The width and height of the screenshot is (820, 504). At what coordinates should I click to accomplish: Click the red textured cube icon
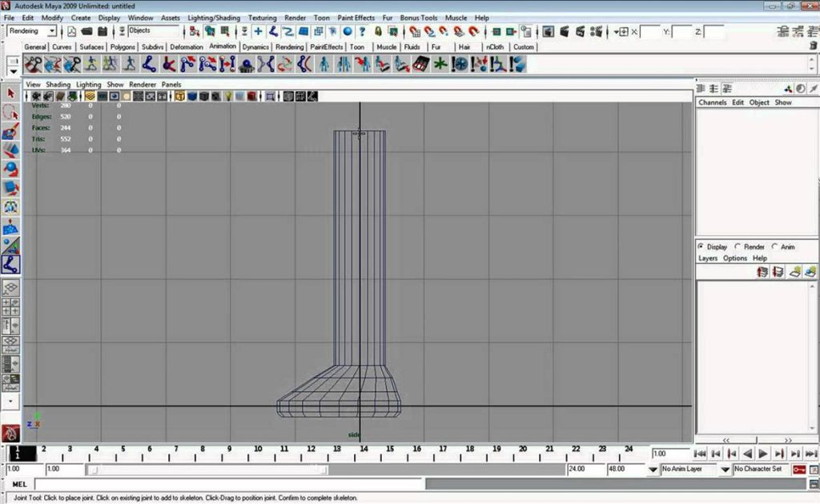click(x=251, y=96)
